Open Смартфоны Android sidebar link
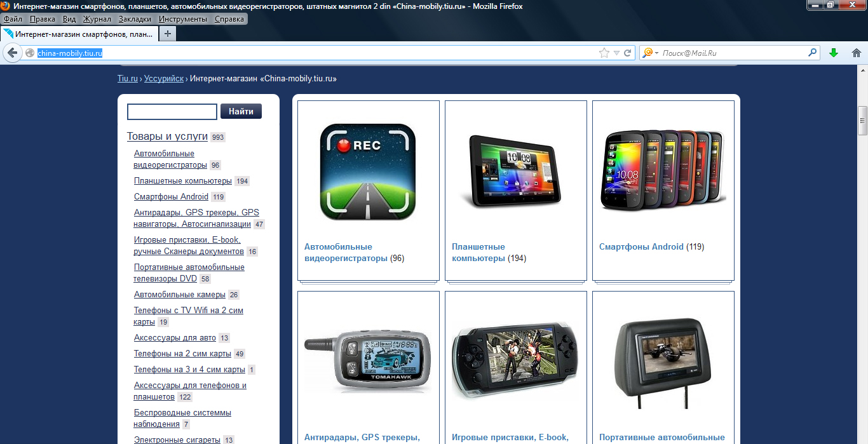The image size is (868, 444). pos(171,197)
